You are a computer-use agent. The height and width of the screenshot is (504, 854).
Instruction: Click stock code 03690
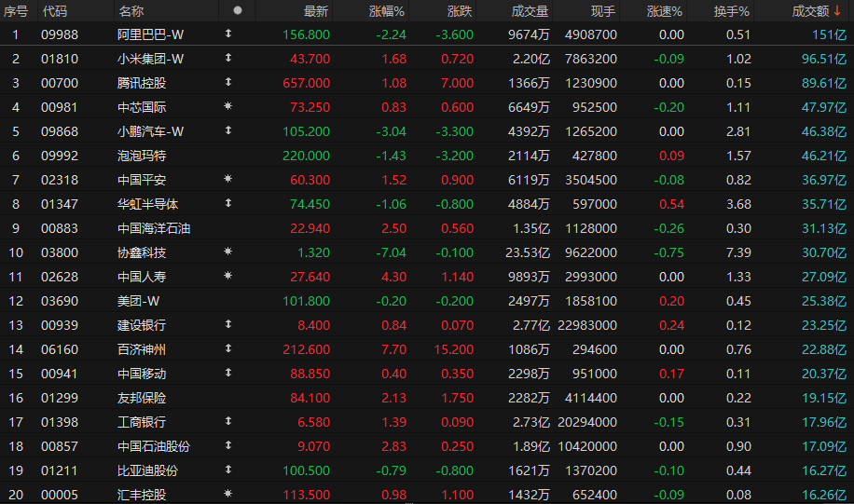[x=60, y=301]
